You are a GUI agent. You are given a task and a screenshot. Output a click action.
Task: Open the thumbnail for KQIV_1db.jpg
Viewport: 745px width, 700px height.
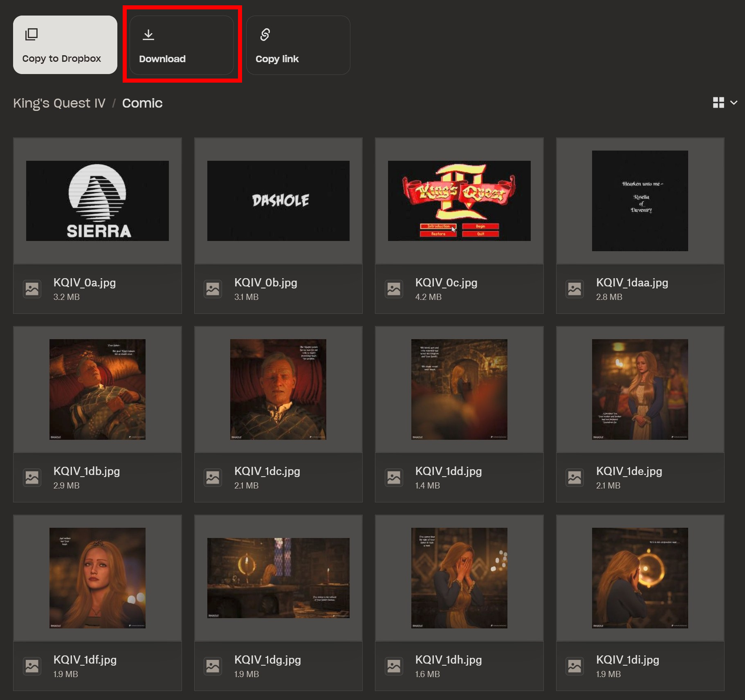click(x=97, y=389)
